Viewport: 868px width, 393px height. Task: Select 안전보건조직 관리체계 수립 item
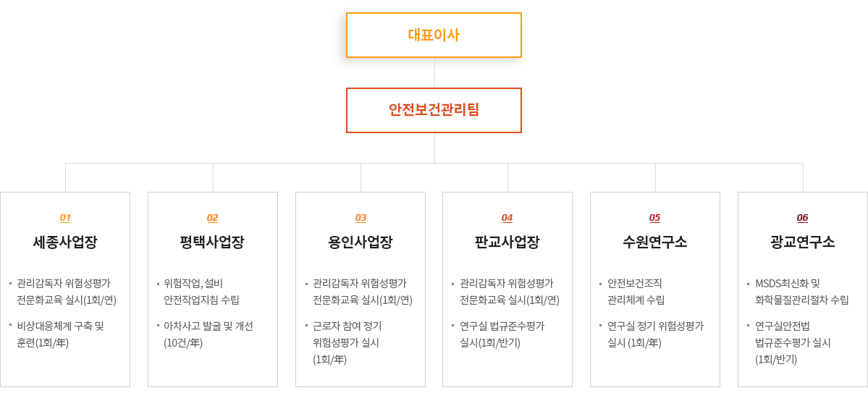pos(636,292)
